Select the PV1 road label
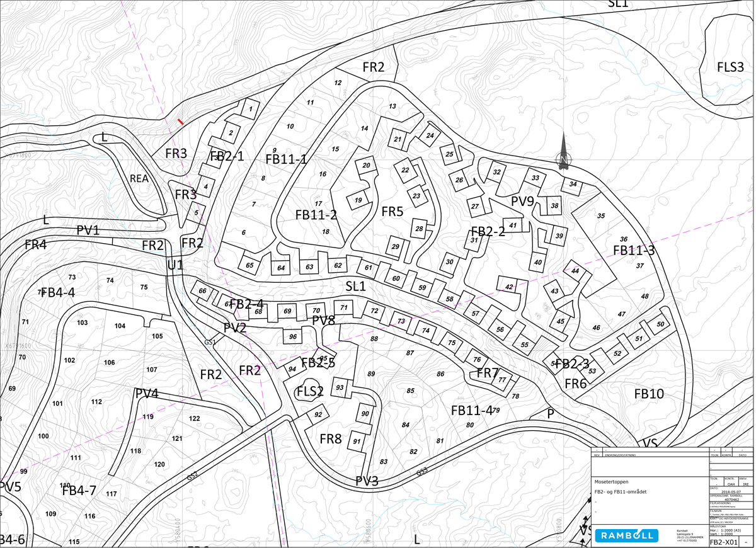756x548 pixels. pyautogui.click(x=88, y=231)
